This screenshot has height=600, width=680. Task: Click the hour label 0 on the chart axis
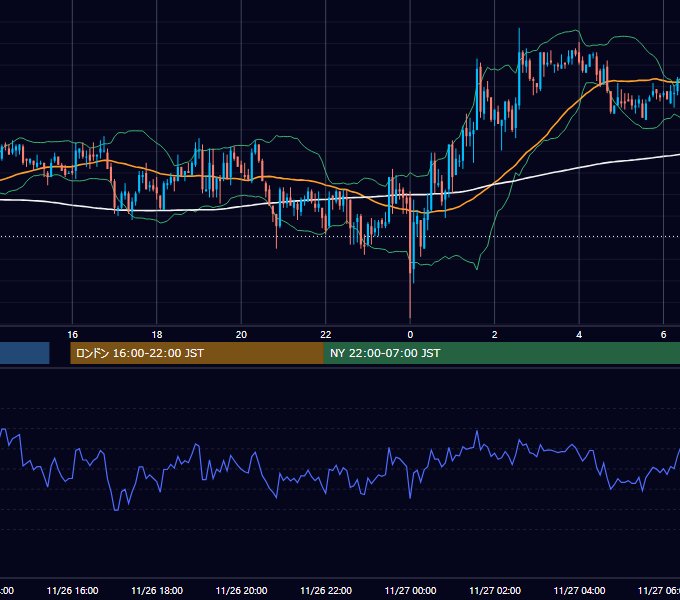coord(410,335)
